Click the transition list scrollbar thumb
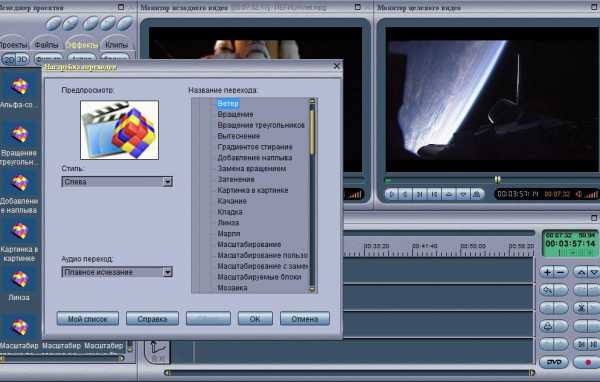The width and height of the screenshot is (600, 382). click(312, 131)
